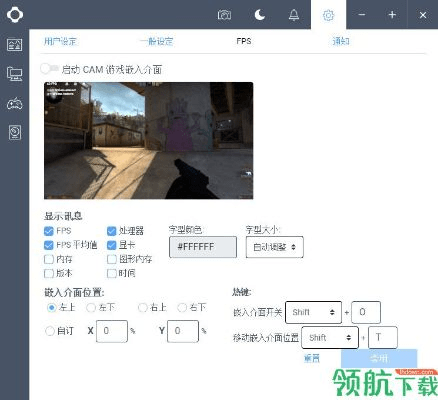Open the 字型大小 自动调整 dropdown
This screenshot has width=438, height=400.
click(275, 247)
